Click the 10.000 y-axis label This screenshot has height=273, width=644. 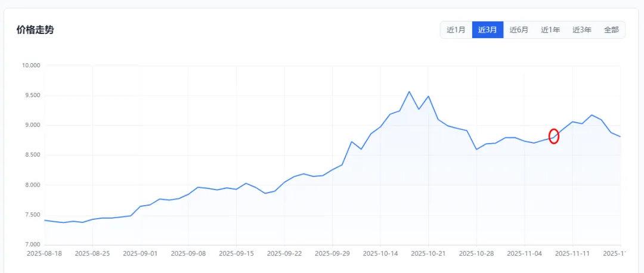pyautogui.click(x=30, y=66)
